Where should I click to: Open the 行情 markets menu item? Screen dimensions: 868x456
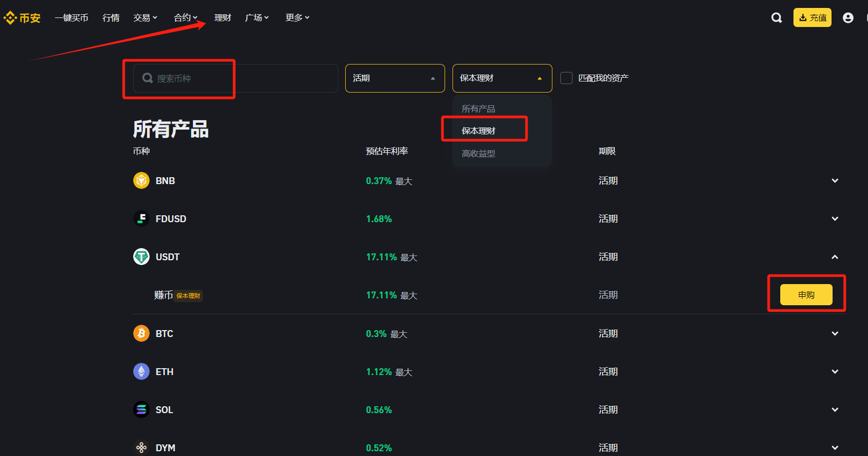pos(111,18)
